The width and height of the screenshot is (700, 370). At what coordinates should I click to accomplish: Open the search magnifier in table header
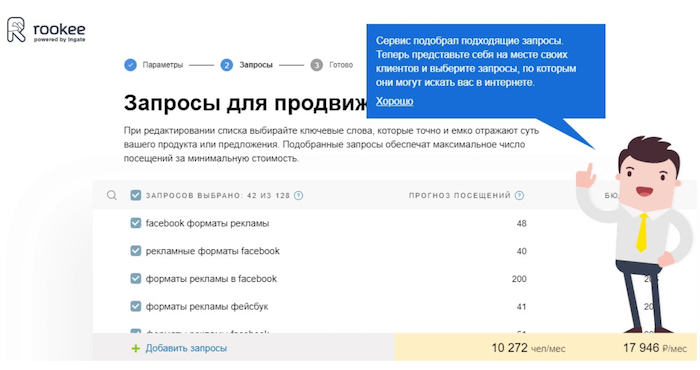coord(112,195)
